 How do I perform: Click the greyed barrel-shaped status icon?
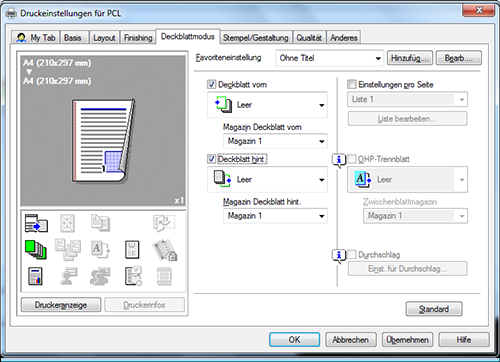click(164, 276)
